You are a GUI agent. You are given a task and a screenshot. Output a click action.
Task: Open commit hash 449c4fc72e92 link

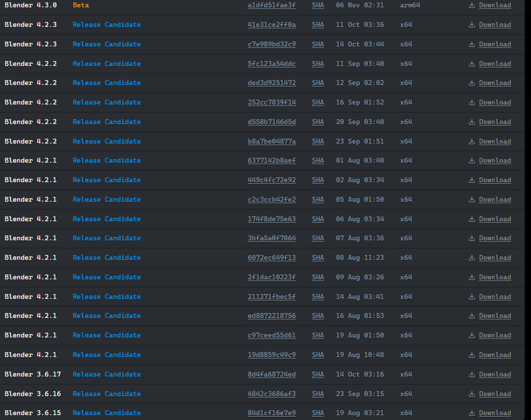pyautogui.click(x=272, y=180)
